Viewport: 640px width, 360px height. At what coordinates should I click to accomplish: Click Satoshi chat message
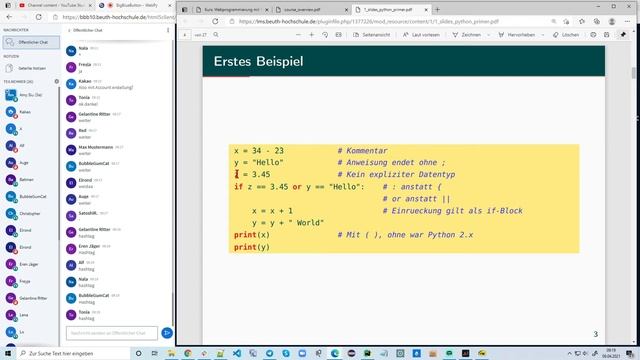(x=118, y=216)
